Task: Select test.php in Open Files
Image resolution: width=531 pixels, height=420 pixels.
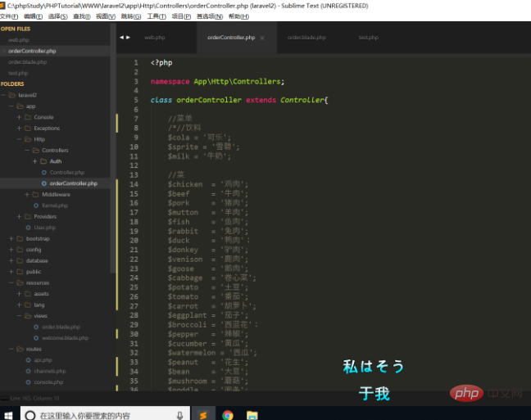Action: click(18, 73)
